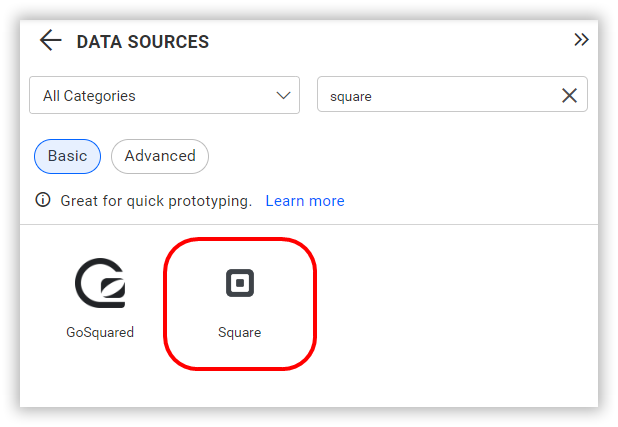Click the 'GoSquared' label text
This screenshot has height=427, width=618.
pyautogui.click(x=100, y=332)
